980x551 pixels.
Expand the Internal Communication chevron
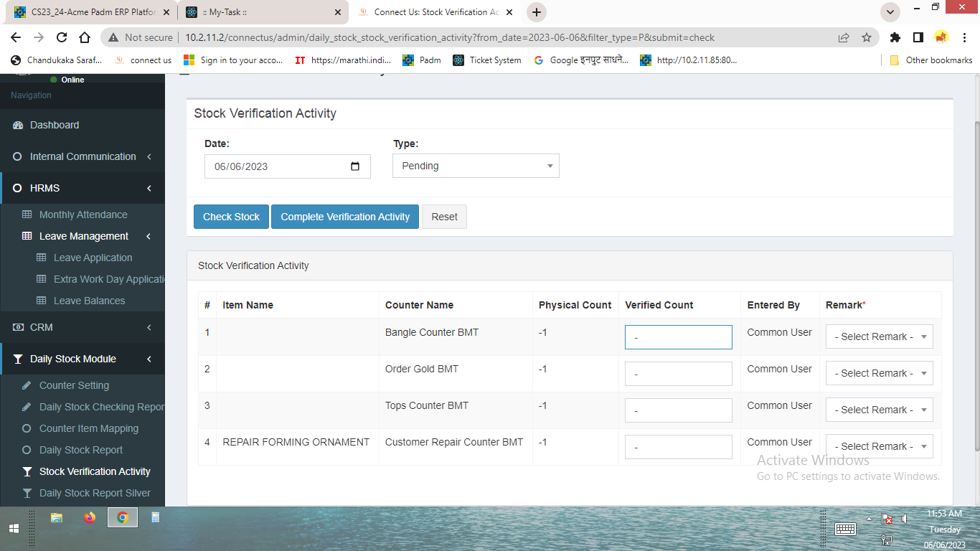[149, 156]
